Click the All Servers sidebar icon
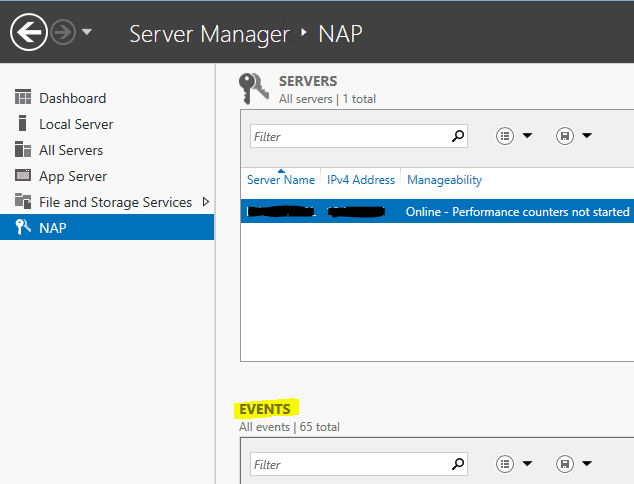634x484 pixels. click(x=22, y=150)
